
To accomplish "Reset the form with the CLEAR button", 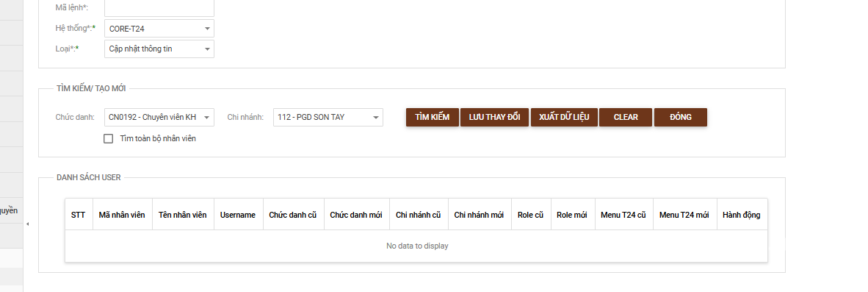I will click(x=626, y=117).
